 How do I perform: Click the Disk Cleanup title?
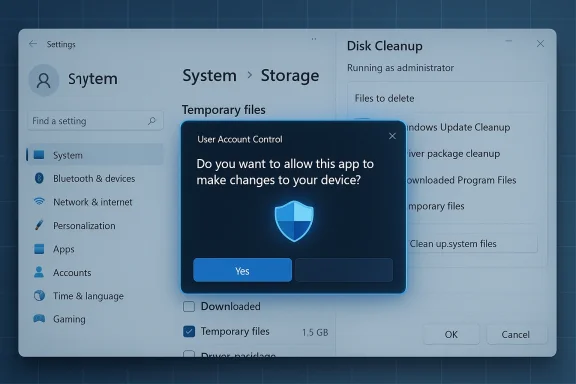point(385,46)
